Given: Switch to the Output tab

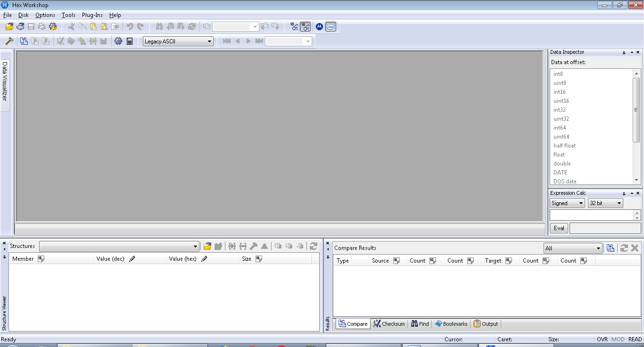Looking at the screenshot, I should coord(486,324).
